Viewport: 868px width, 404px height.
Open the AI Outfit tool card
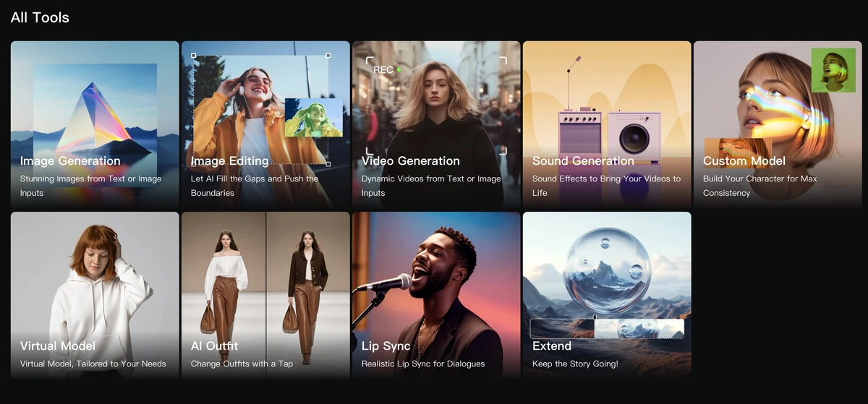click(x=265, y=296)
